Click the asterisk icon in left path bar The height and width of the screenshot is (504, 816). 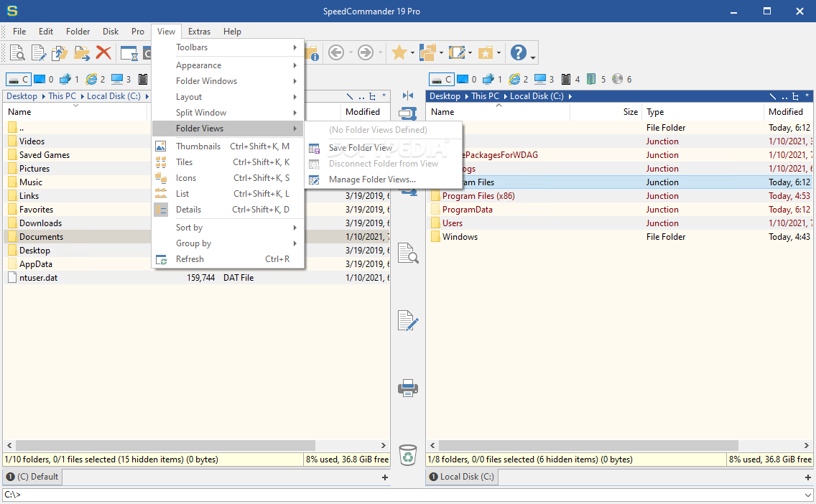384,96
